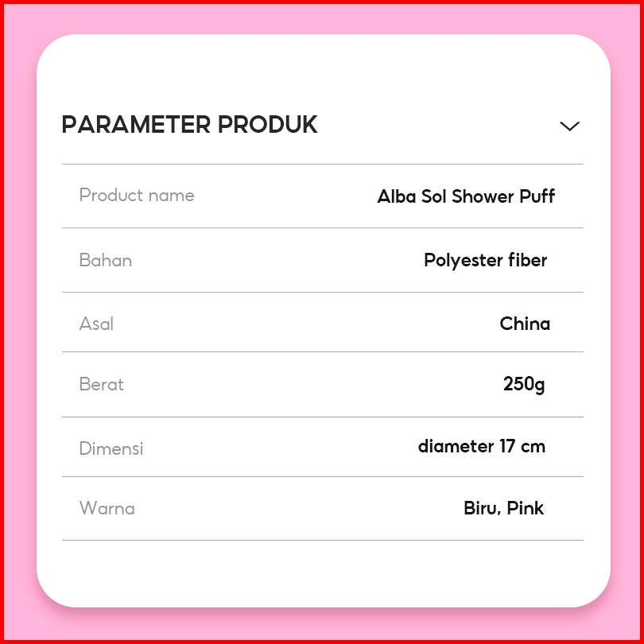Click the word Pink in Warna
The image size is (644, 644).
click(x=526, y=508)
